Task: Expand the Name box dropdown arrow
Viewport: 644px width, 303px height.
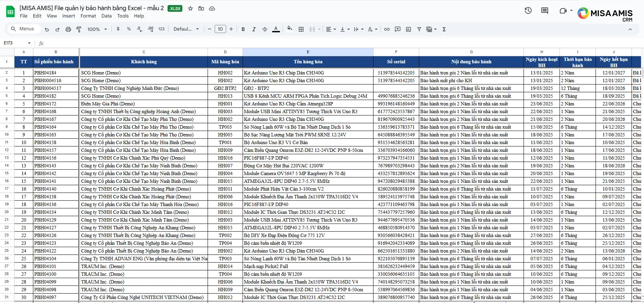Action: coord(29,43)
